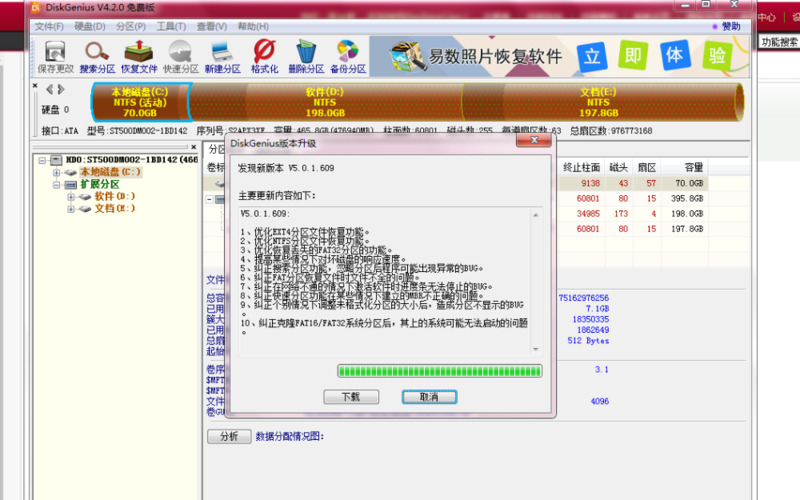Click the 395.8GB capacity cell

point(687,198)
